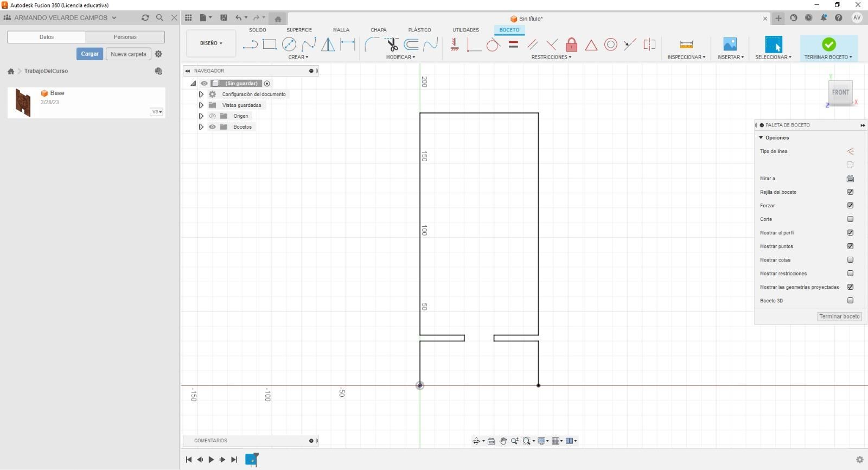Click the Measure tool in Inspeccionar
This screenshot has height=470, width=868.
[x=686, y=45]
